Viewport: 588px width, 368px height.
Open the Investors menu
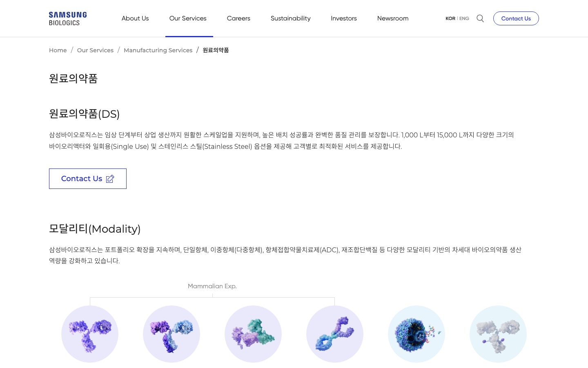pos(344,18)
